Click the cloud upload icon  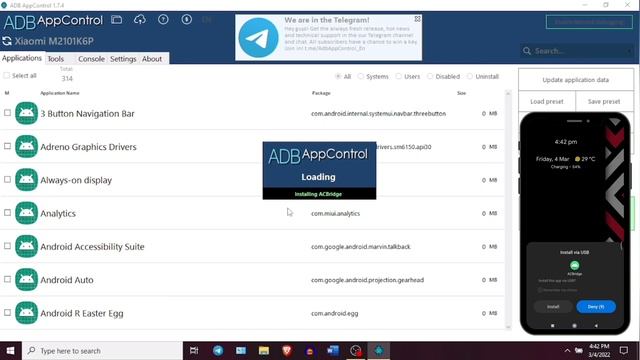click(140, 20)
